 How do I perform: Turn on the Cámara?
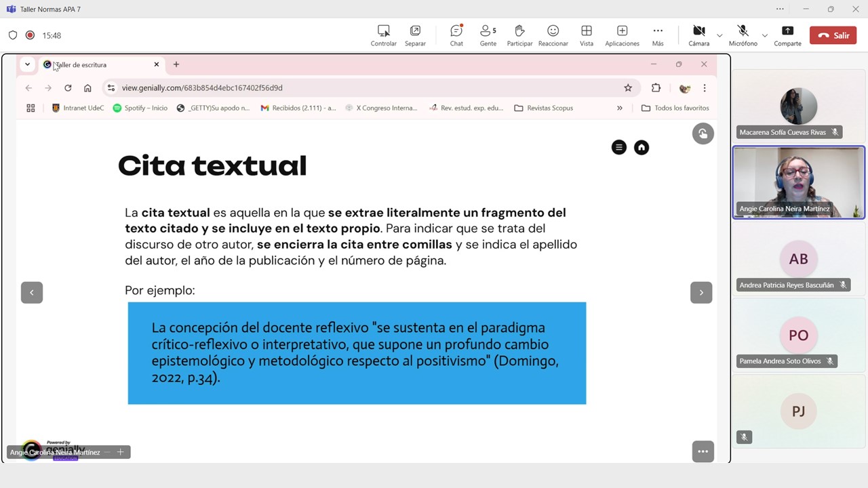pyautogui.click(x=698, y=35)
